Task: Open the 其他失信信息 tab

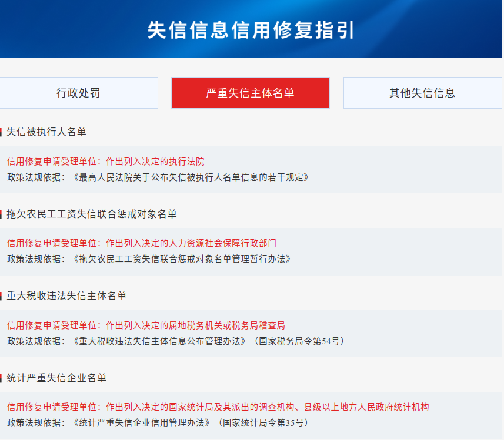Action: (422, 93)
